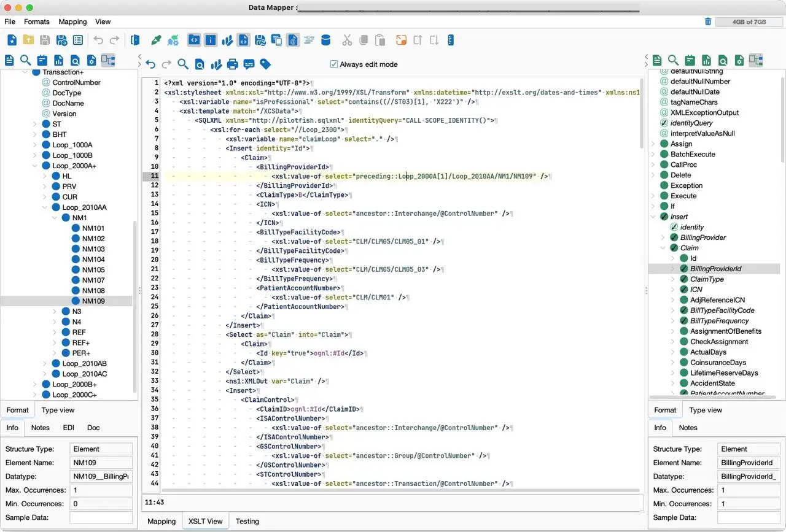Select the Notes tab in the target panel
The width and height of the screenshot is (786, 532).
click(x=688, y=427)
